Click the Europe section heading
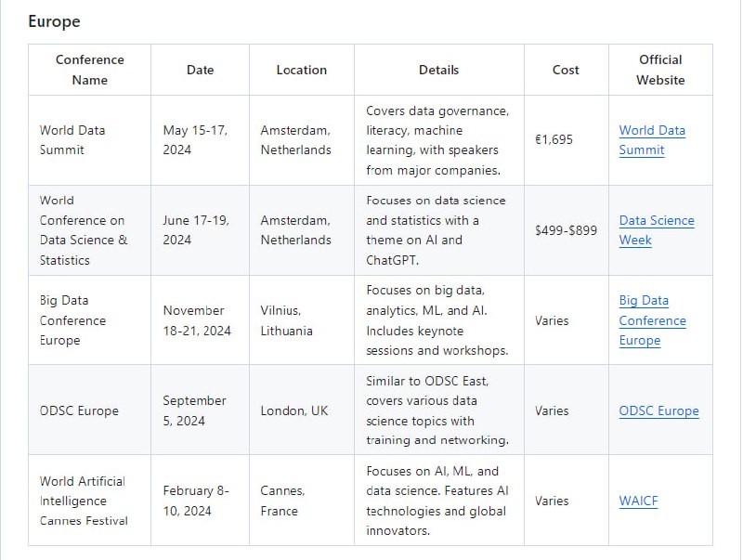 click(x=54, y=20)
